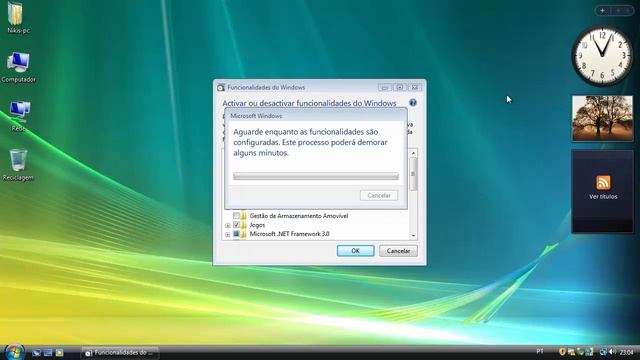Click the folder icon beside Jogos
640x360 pixels.
pos(244,225)
